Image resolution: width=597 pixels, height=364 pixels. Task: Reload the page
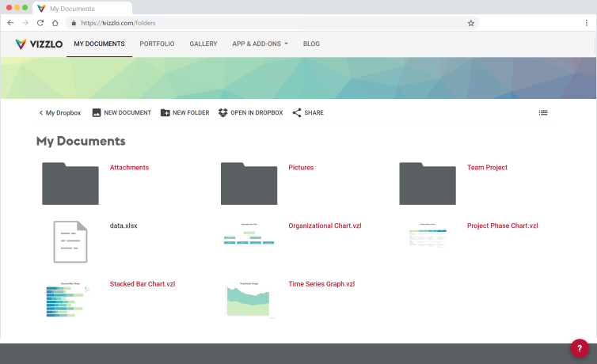pos(40,23)
